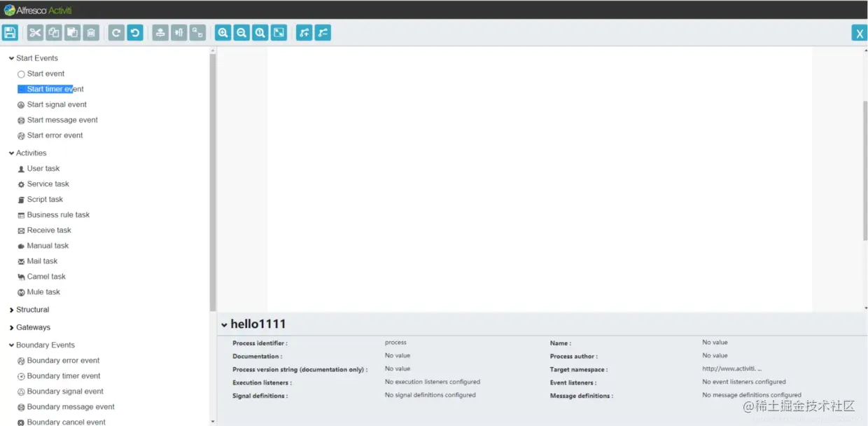868x426 pixels.
Task: Edit the Name property value
Action: (715, 343)
